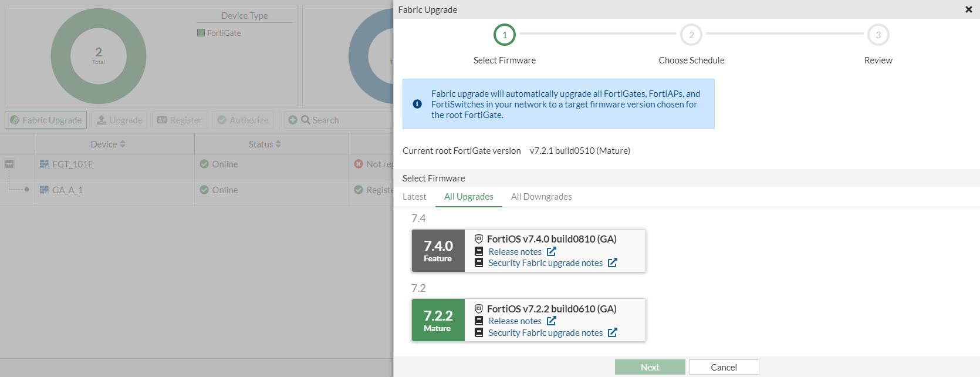
Task: Select the All Upgrades tab
Action: pyautogui.click(x=468, y=197)
